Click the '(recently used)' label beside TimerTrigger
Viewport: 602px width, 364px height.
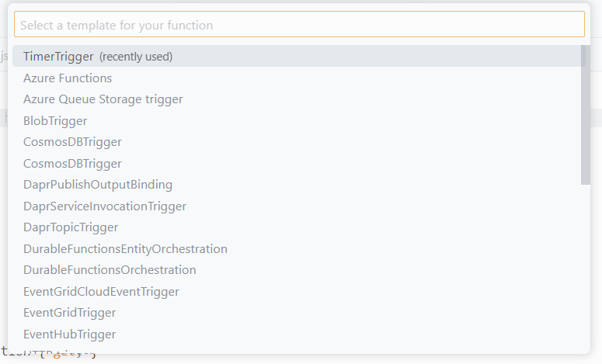pos(136,57)
